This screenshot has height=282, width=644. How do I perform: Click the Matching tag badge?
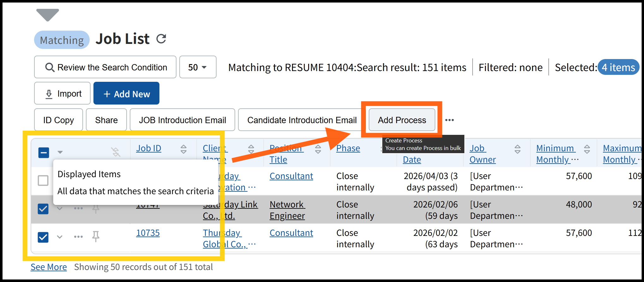coord(62,40)
